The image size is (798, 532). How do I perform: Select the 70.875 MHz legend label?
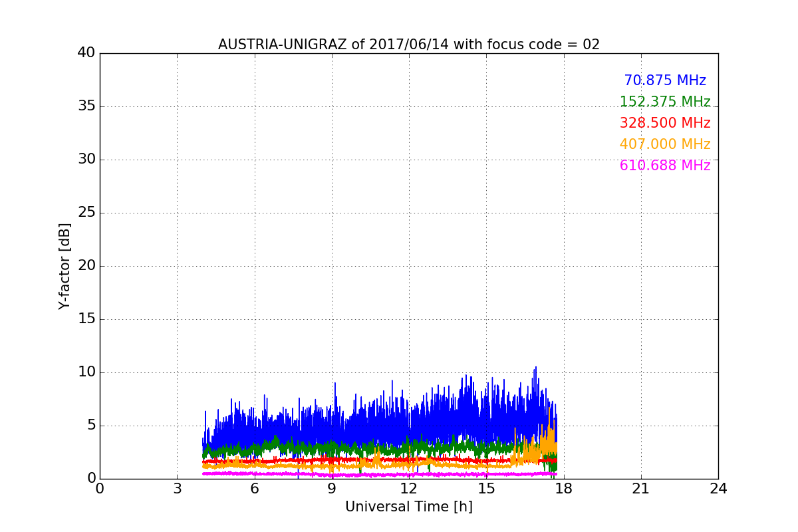pyautogui.click(x=665, y=80)
